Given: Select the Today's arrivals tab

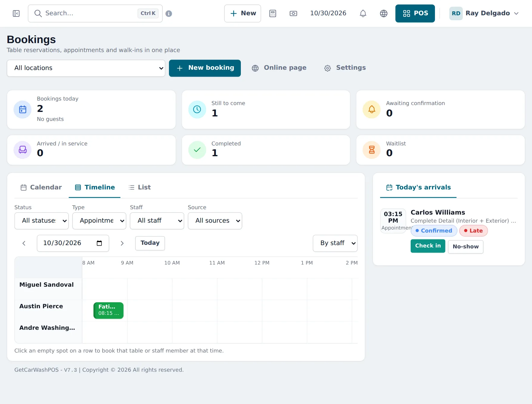Looking at the screenshot, I should point(418,187).
